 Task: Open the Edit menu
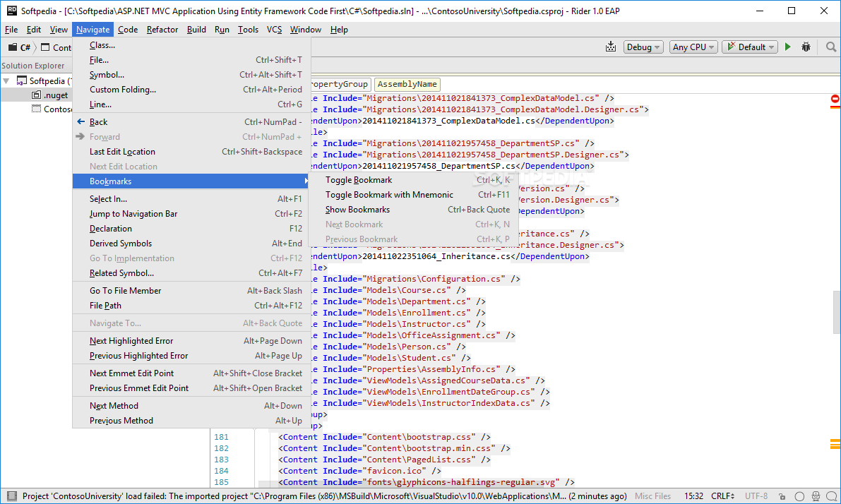click(x=34, y=30)
